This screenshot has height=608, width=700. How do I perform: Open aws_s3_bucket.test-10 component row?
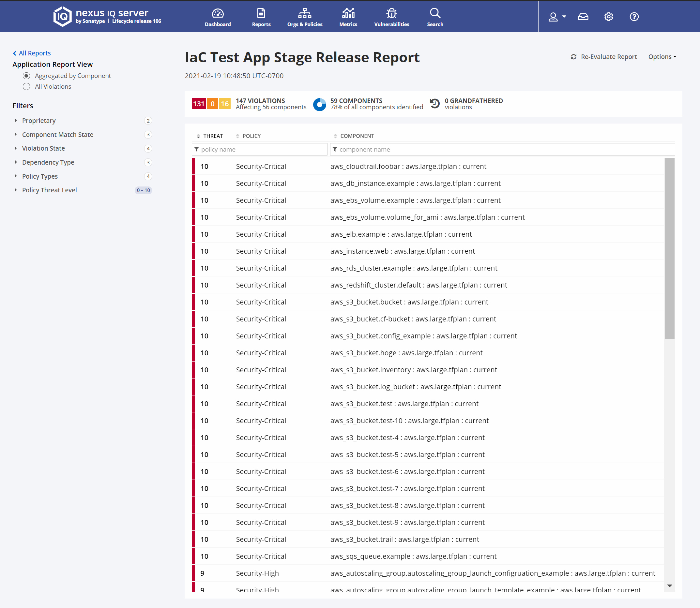(428, 421)
